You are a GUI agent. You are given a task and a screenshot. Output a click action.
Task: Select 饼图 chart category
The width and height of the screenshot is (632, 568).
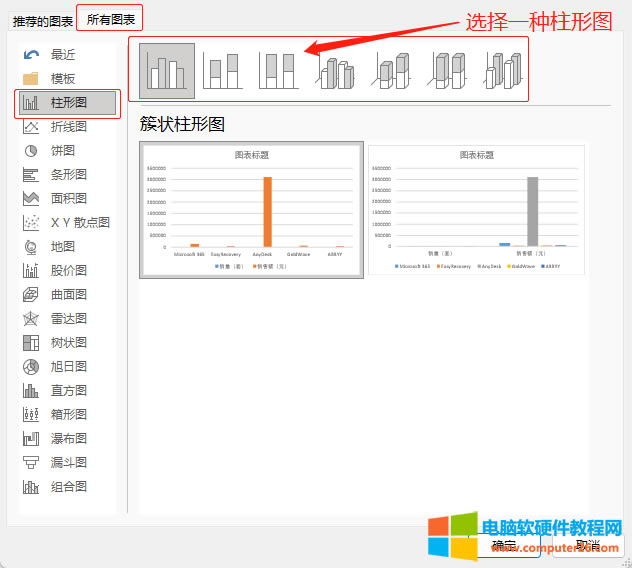coord(62,150)
